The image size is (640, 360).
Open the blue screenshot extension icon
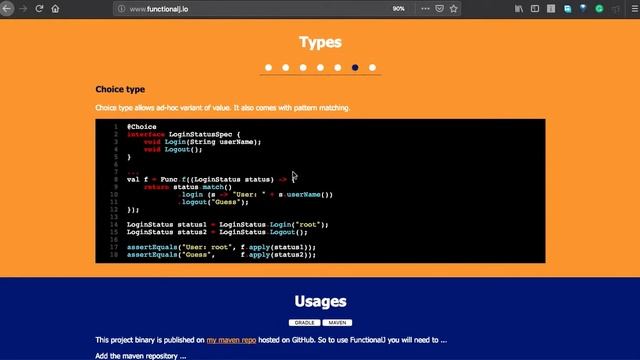[x=567, y=9]
